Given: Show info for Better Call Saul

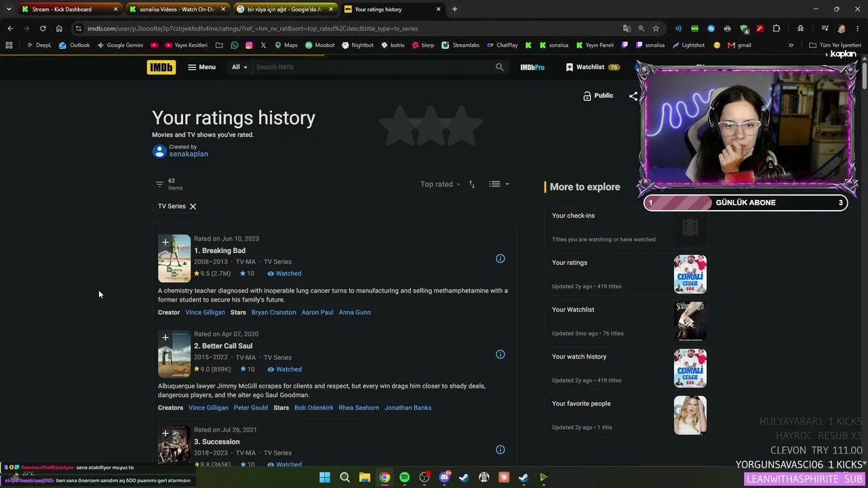Looking at the screenshot, I should point(500,354).
